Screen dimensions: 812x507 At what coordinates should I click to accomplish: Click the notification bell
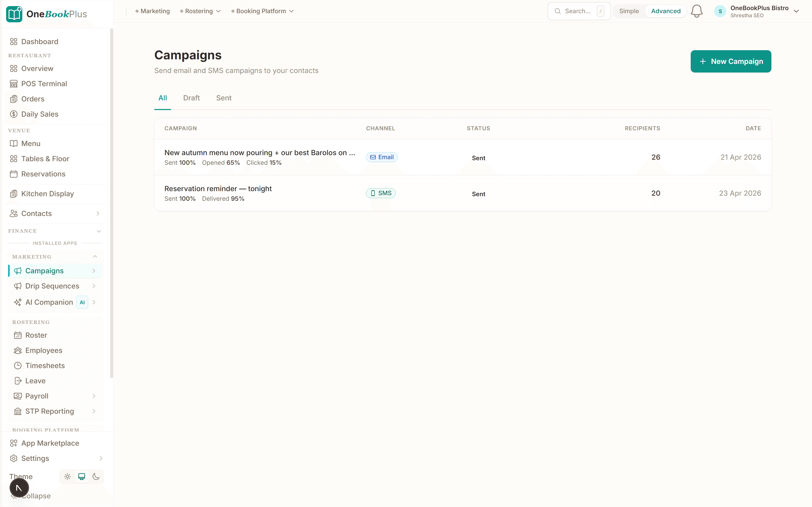(697, 11)
